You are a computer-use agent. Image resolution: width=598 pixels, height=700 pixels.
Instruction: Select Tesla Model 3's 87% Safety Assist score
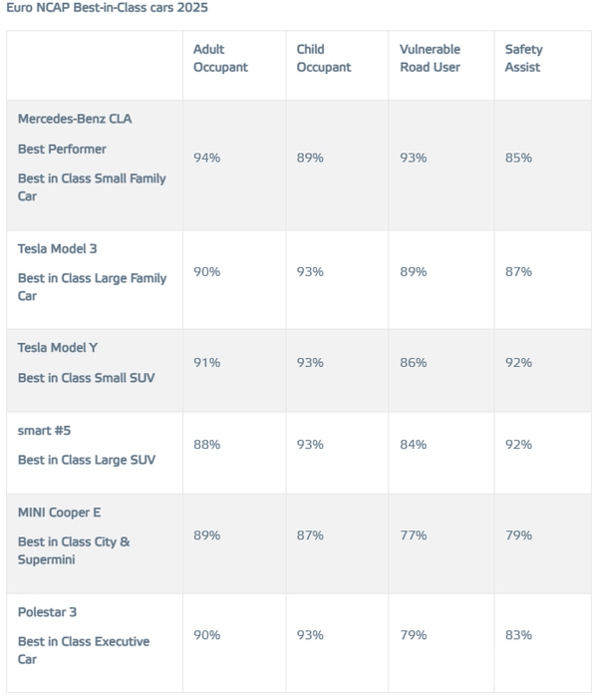(x=518, y=271)
